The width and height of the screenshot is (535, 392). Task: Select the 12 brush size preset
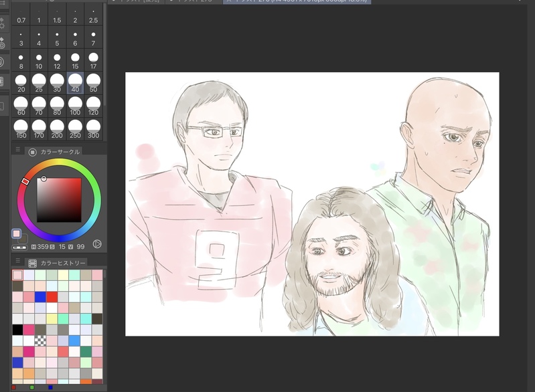click(57, 60)
